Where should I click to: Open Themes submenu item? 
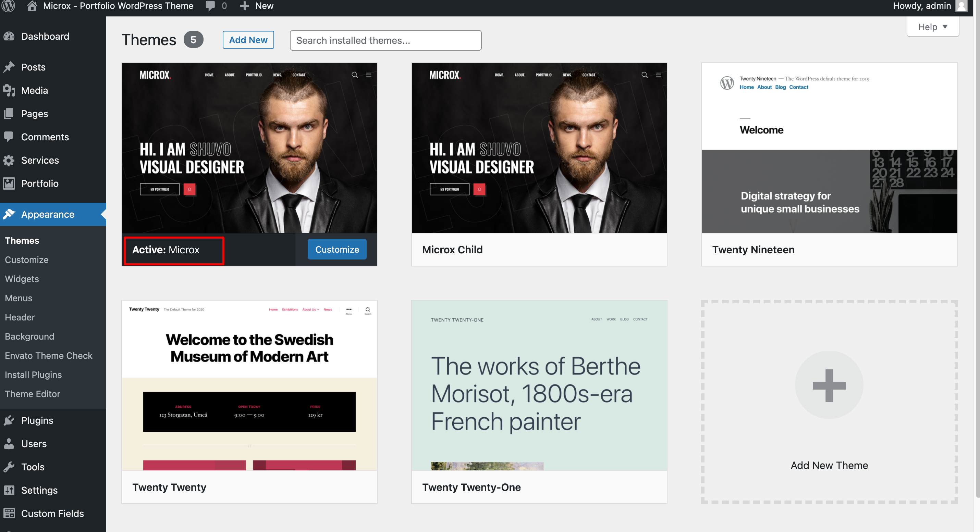click(x=22, y=241)
